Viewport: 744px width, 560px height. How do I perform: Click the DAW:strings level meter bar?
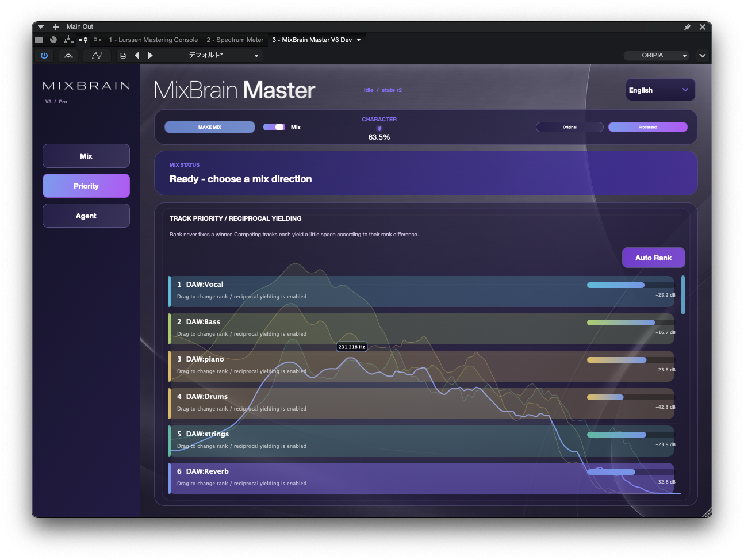pyautogui.click(x=631, y=435)
